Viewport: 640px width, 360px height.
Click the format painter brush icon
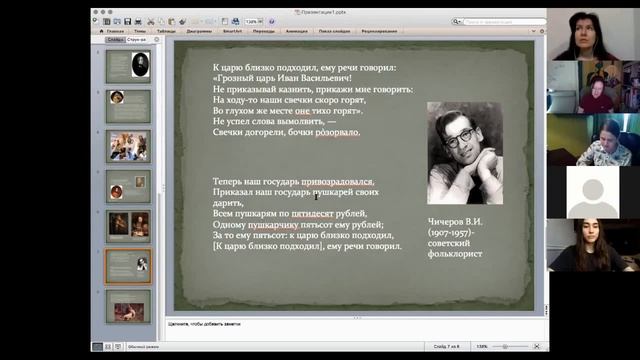182,22
